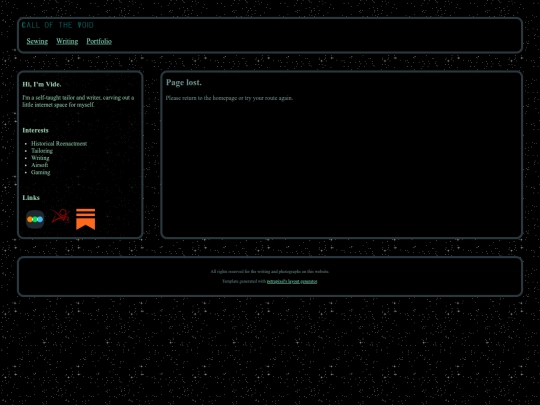Click the All rights reserved footer text

270,272
